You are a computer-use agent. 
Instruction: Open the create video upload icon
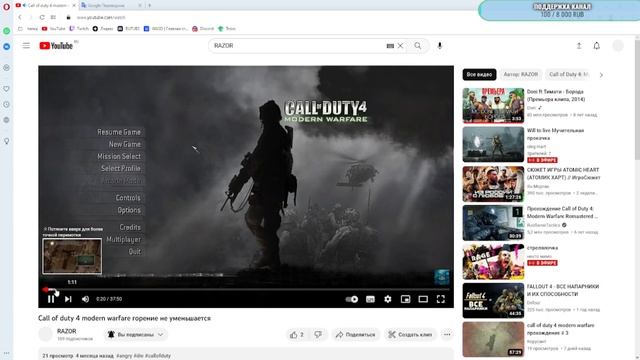(579, 46)
